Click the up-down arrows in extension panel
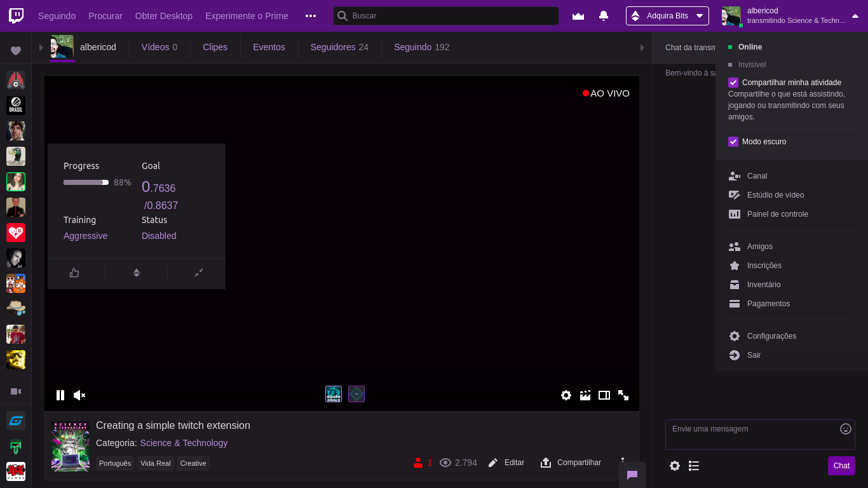The image size is (868, 488). click(x=136, y=273)
